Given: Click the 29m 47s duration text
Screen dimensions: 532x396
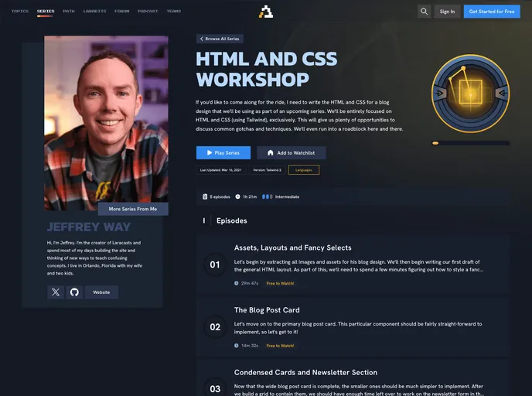Looking at the screenshot, I should [x=250, y=283].
